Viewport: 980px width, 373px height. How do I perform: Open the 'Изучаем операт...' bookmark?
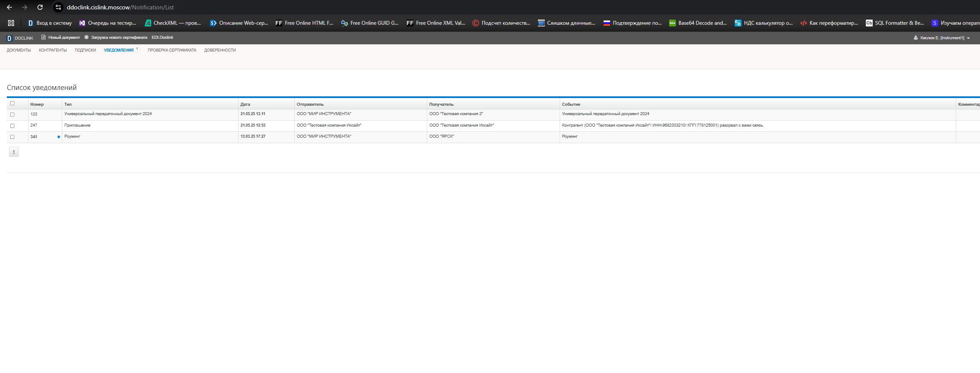coord(955,23)
